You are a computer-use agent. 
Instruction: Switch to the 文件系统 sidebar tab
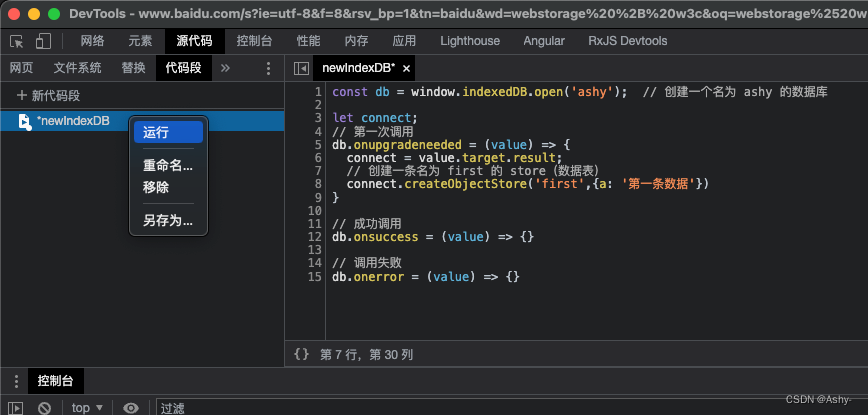pyautogui.click(x=78, y=68)
